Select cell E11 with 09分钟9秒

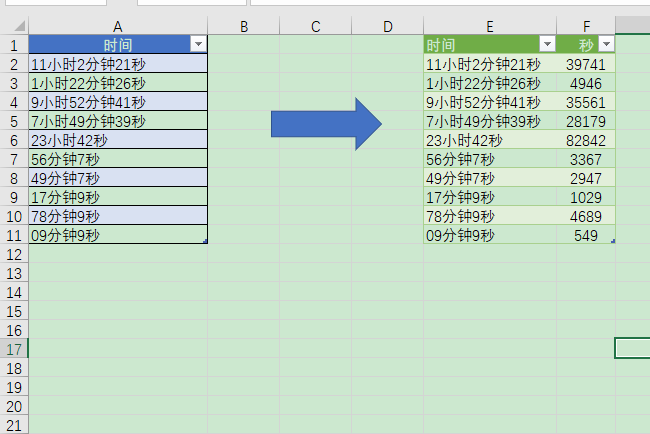pos(490,235)
